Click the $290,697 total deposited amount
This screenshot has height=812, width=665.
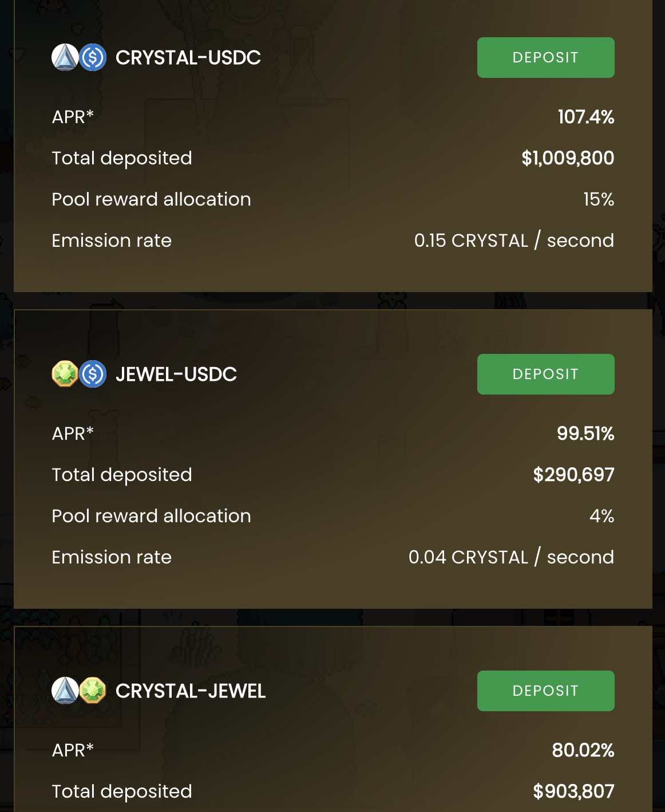(x=573, y=475)
